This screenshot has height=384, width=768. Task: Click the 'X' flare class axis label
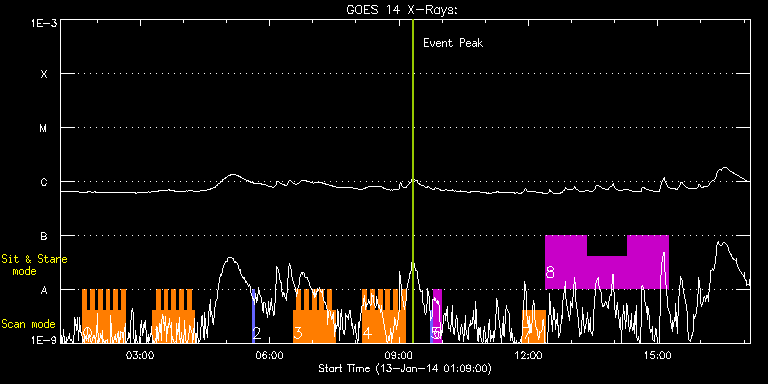tap(44, 74)
